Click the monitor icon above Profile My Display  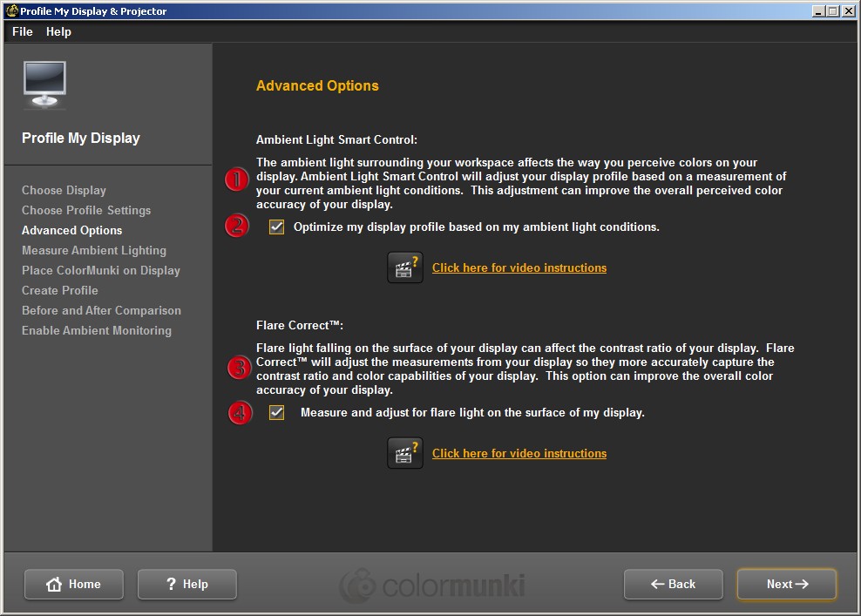(x=44, y=85)
